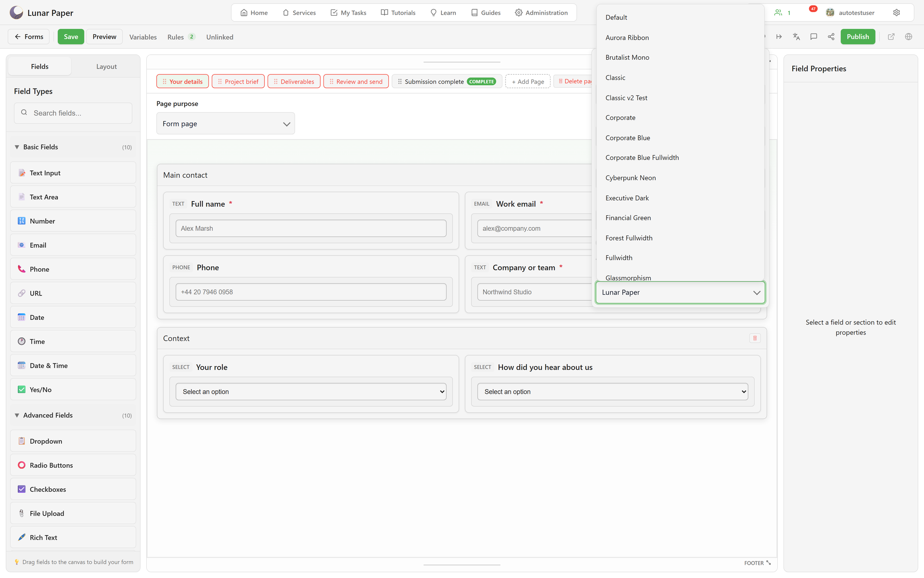Add a Radio Buttons field type
The width and height of the screenshot is (924, 578).
[x=73, y=465]
